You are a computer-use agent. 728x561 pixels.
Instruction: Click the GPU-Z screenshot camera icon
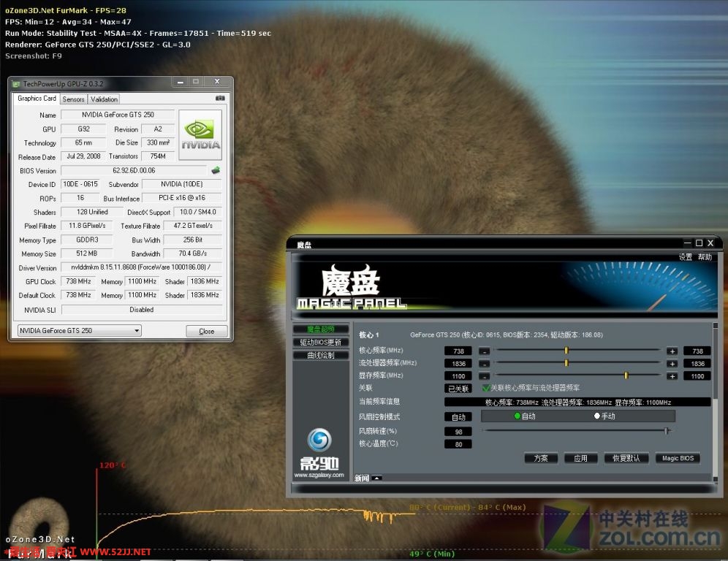click(220, 99)
